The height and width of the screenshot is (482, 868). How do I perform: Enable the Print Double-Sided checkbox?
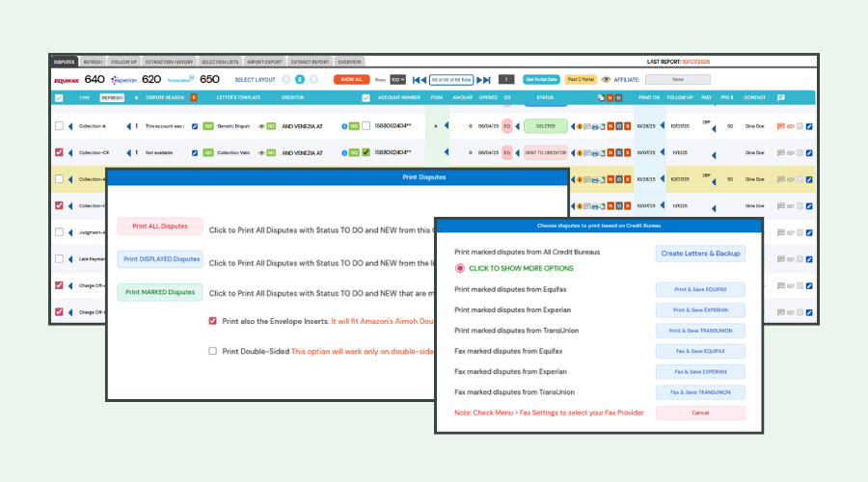(x=212, y=351)
